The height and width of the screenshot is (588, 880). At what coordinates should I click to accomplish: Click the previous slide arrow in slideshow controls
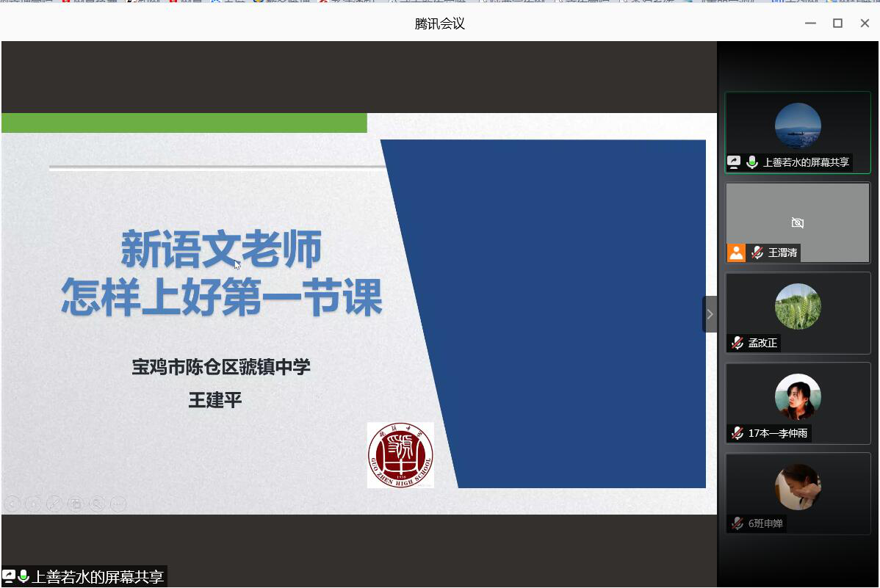[x=12, y=504]
